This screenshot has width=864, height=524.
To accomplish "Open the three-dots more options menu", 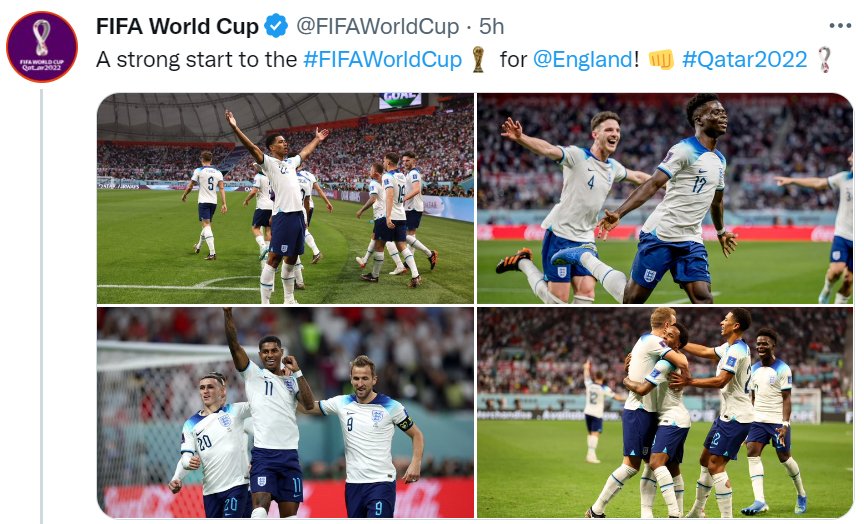I will [x=840, y=26].
